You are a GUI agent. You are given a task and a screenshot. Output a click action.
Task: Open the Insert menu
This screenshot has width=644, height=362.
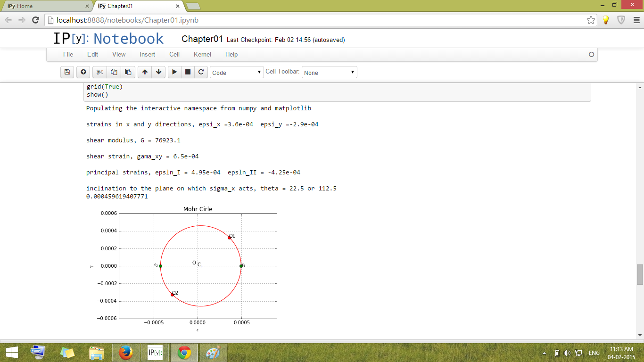[147, 54]
